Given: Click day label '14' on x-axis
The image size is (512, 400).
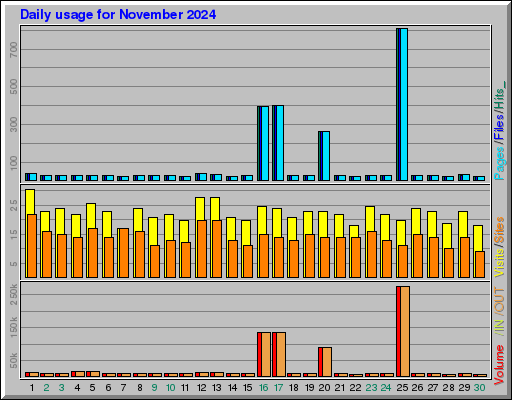Looking at the screenshot, I should tap(232, 388).
